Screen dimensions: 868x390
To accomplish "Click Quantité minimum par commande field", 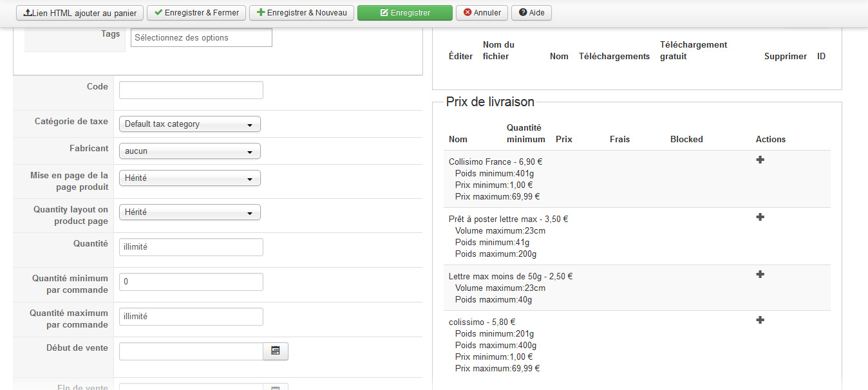I will coord(191,282).
